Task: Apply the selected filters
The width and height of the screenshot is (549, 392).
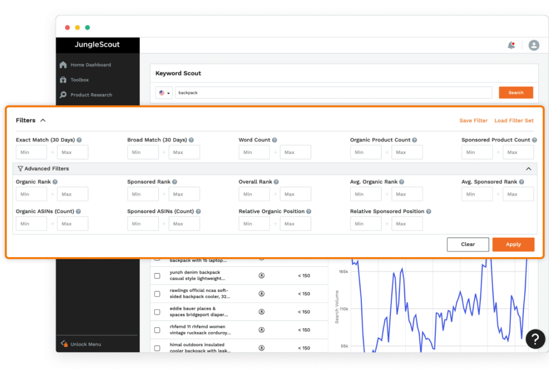Action: (x=513, y=244)
